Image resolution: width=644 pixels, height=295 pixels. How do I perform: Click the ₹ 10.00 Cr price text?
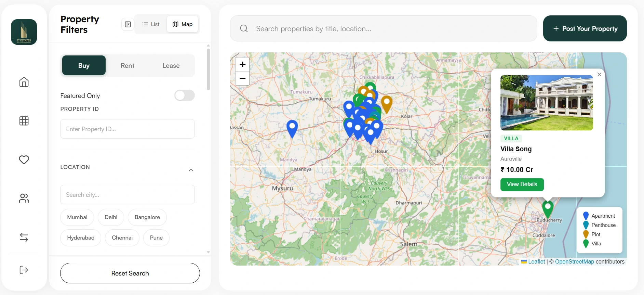click(x=517, y=170)
